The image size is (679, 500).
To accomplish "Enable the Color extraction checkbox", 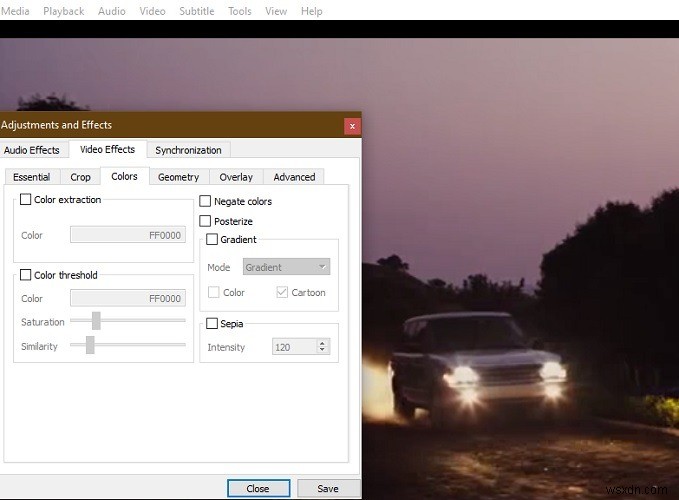I will [26, 200].
